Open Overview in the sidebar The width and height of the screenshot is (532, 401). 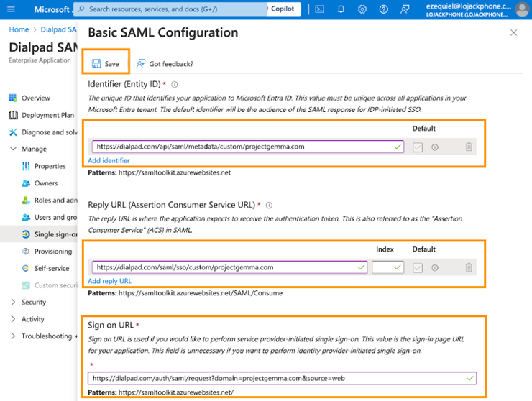click(36, 98)
